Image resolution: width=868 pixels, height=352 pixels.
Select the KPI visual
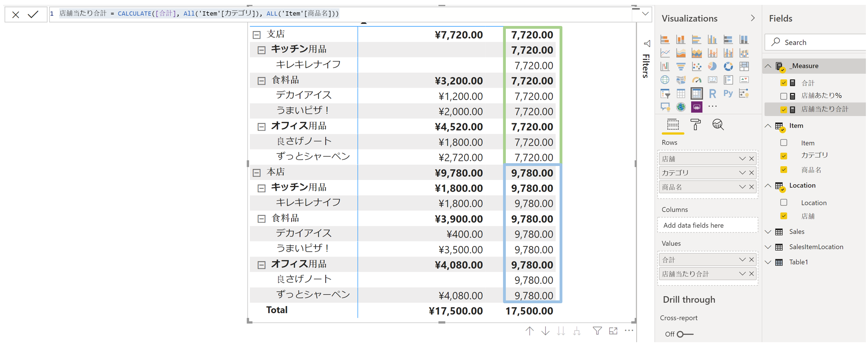pyautogui.click(x=744, y=80)
